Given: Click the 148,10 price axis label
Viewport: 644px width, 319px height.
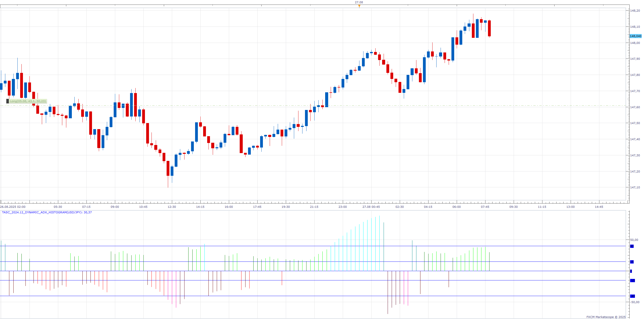Looking at the screenshot, I should [x=635, y=27].
